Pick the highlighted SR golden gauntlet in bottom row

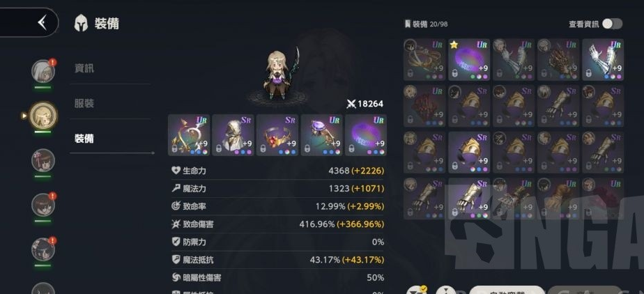(469, 199)
